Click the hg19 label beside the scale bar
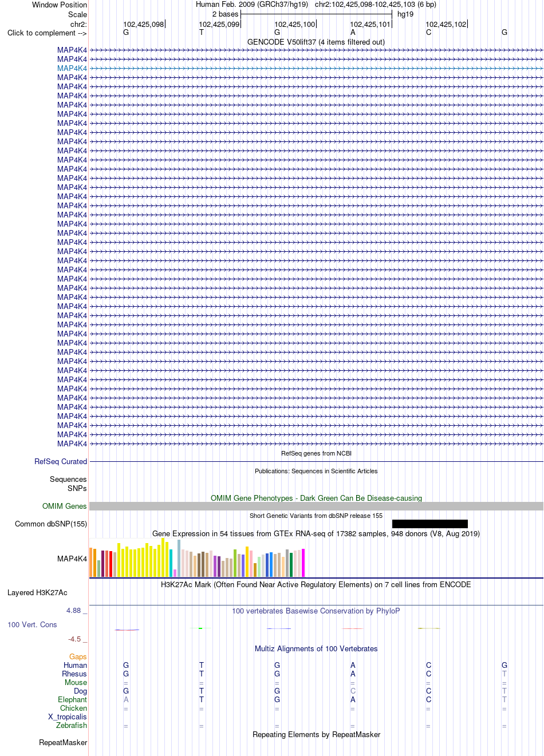 click(x=405, y=14)
